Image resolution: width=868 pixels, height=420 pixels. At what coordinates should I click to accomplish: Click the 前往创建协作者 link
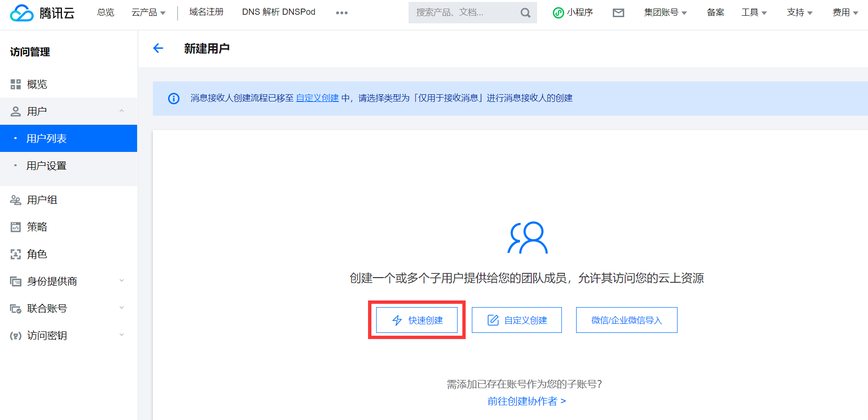[526, 401]
